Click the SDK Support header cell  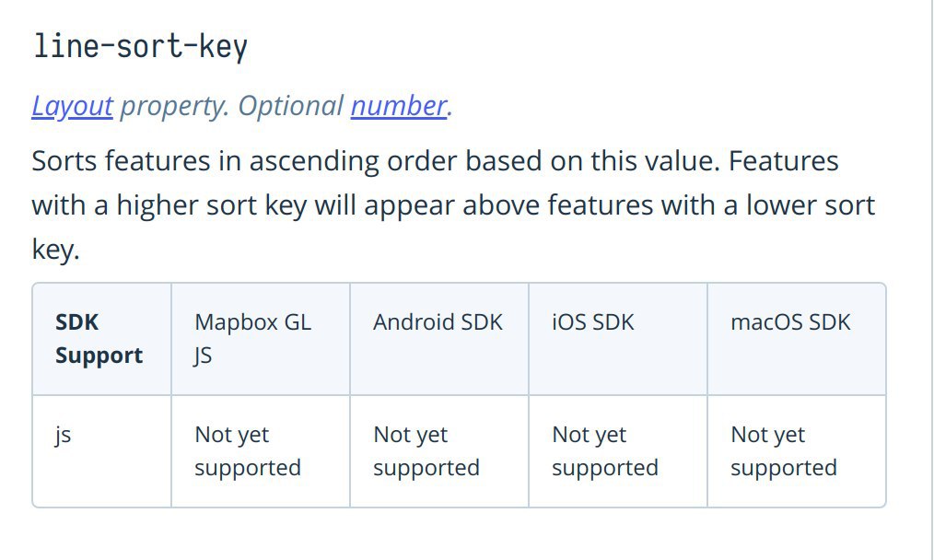99,339
